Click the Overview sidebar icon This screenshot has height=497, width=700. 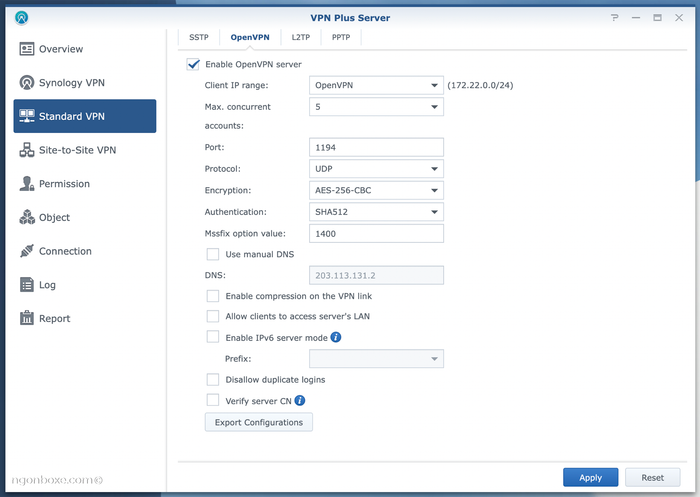click(27, 49)
